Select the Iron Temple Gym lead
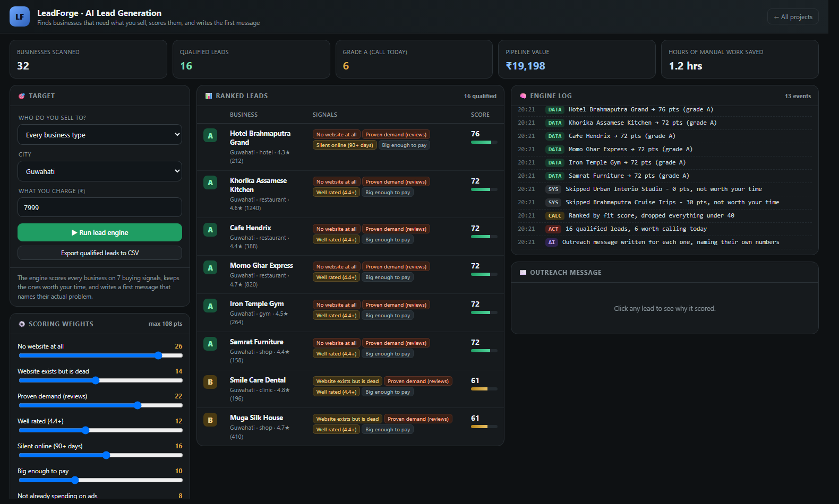Viewport: 839px width, 504px height. point(350,313)
